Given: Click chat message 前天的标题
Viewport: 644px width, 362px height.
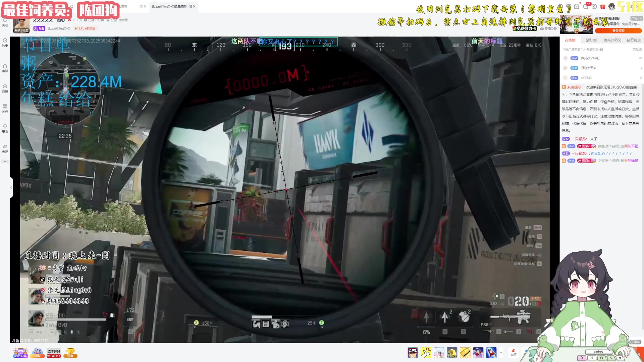Looking at the screenshot, I should pyautogui.click(x=629, y=161).
